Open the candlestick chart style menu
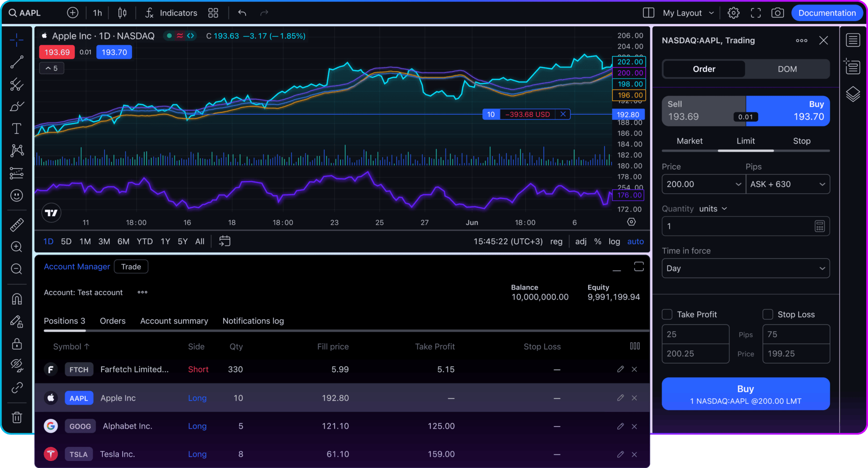 click(x=122, y=13)
